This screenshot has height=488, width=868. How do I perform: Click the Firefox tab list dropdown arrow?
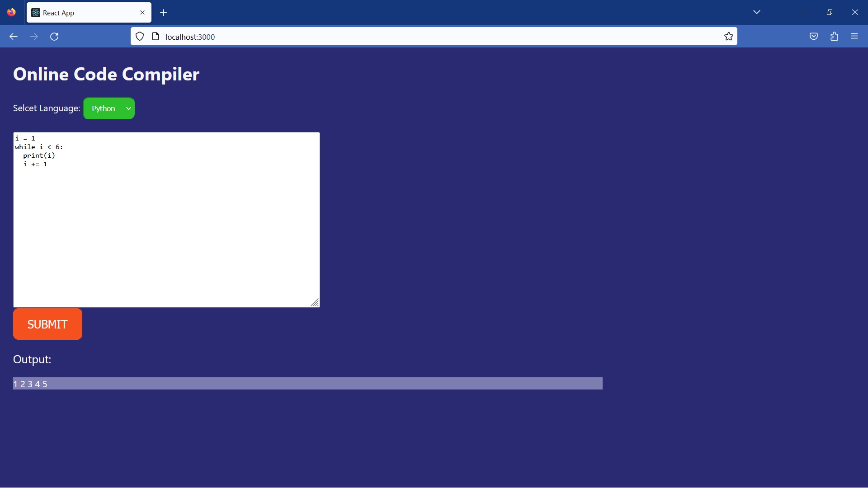tap(756, 12)
